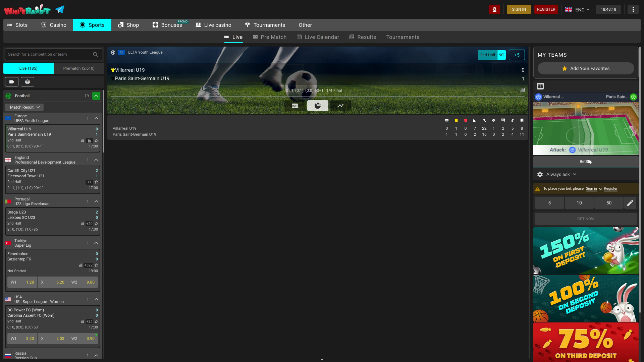Click the Add Your Favorites button
This screenshot has height=362, width=644.
click(x=586, y=68)
